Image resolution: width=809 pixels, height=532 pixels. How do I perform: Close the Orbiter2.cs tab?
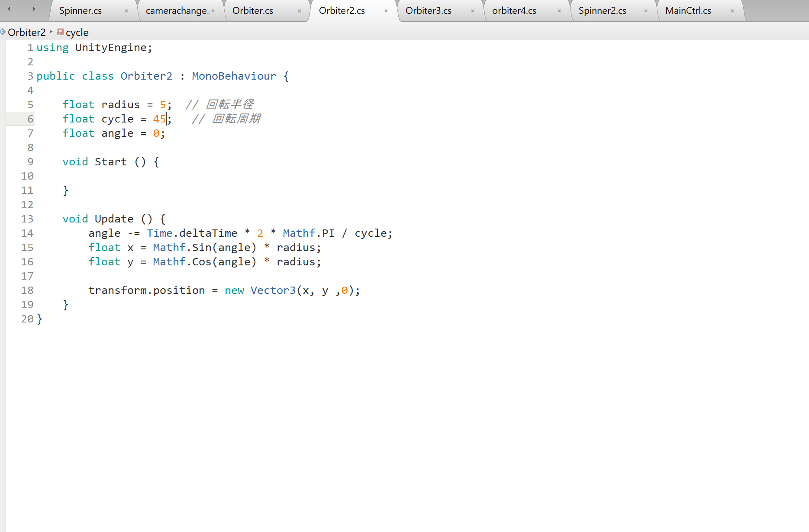tap(386, 11)
